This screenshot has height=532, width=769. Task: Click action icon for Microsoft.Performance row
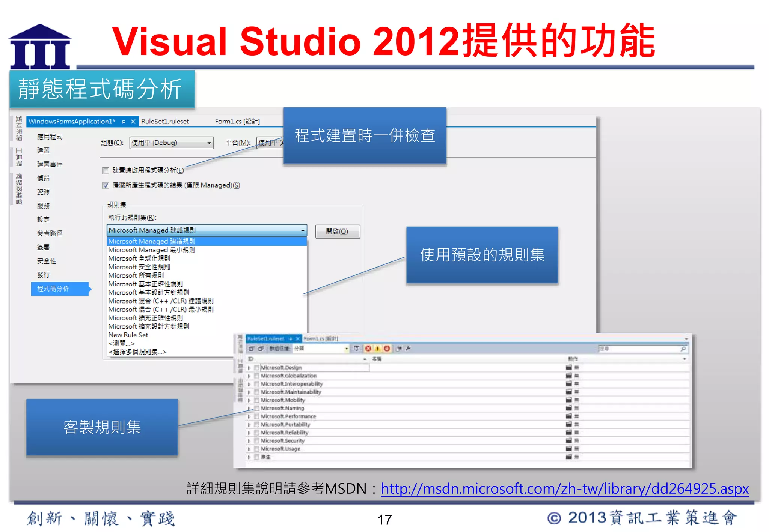[569, 416]
